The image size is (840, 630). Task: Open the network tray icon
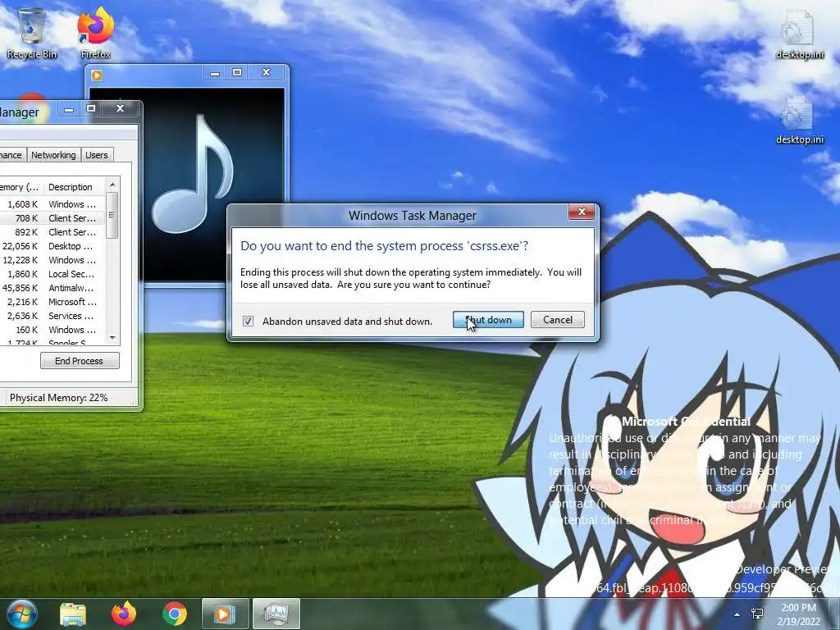click(757, 614)
